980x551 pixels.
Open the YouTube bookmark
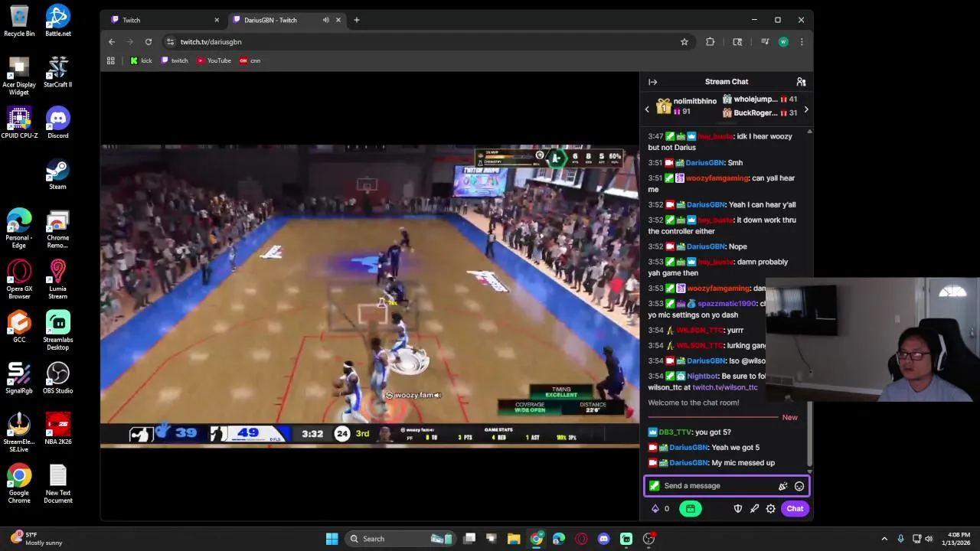pos(214,60)
